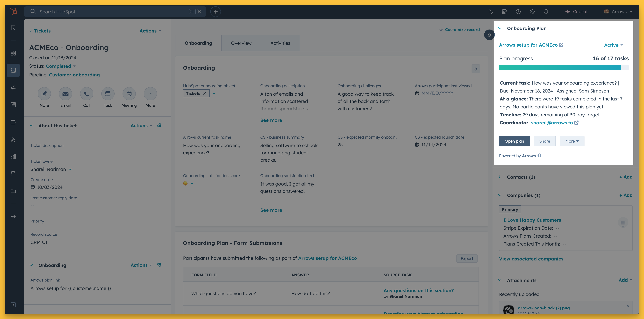644x319 pixels.
Task: Open notifications bell in top bar
Action: [x=546, y=12]
